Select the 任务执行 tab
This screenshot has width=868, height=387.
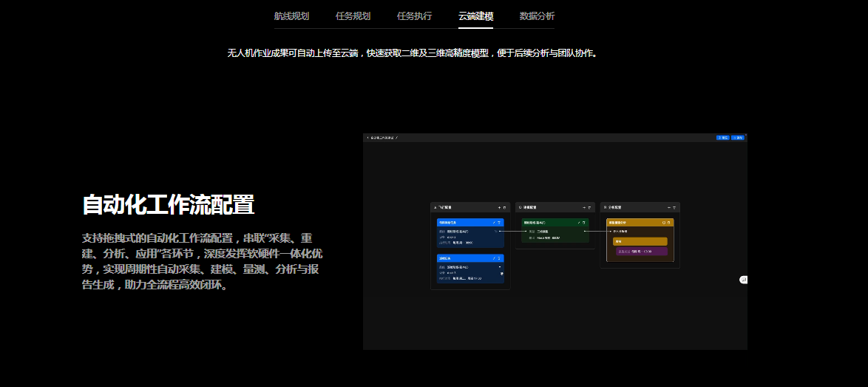414,16
